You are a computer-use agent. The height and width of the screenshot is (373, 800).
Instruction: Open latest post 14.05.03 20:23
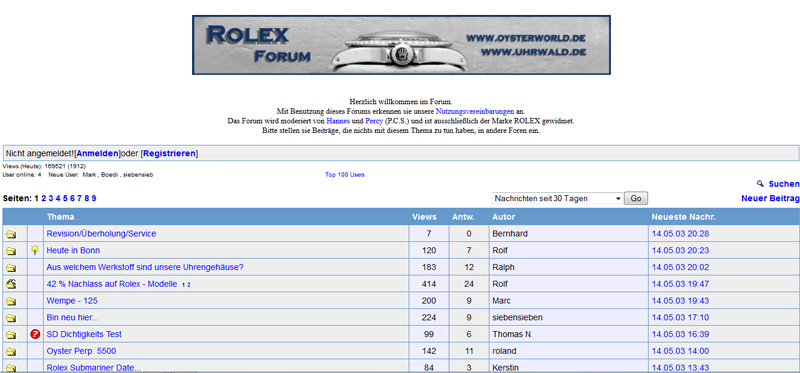coord(681,251)
